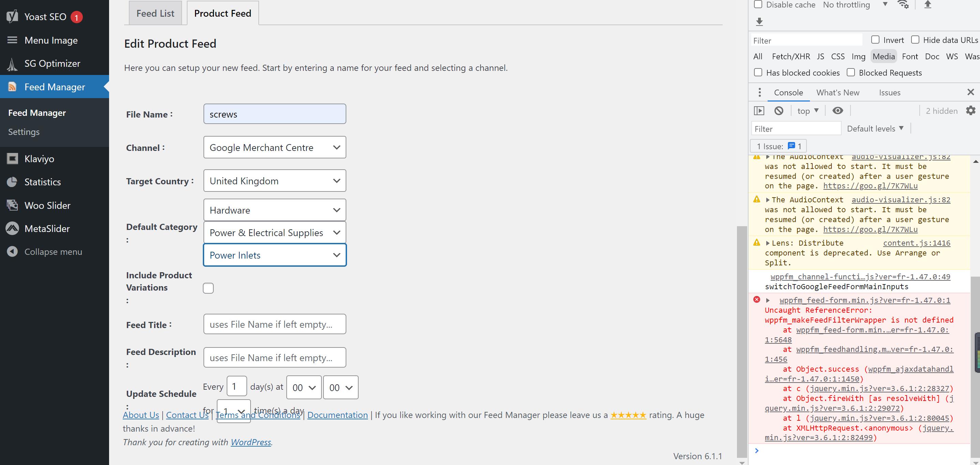This screenshot has width=980, height=465.
Task: Close the DevTools drawer
Action: tap(970, 92)
